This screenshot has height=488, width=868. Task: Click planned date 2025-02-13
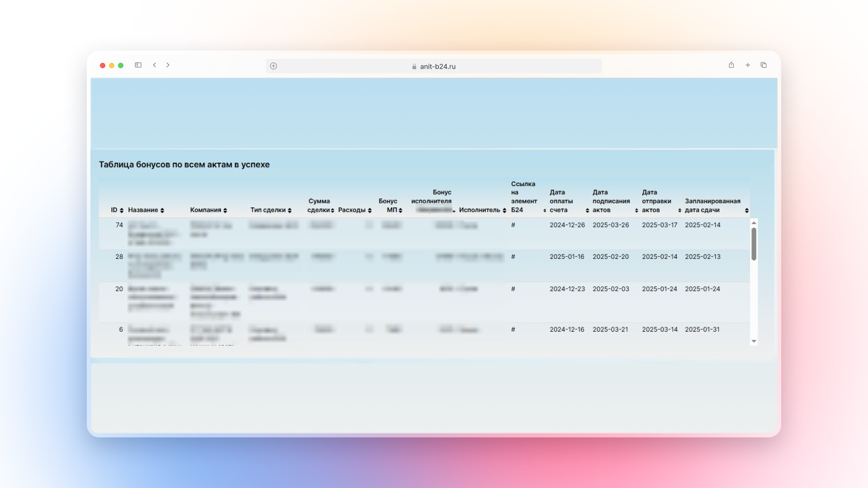coord(703,257)
